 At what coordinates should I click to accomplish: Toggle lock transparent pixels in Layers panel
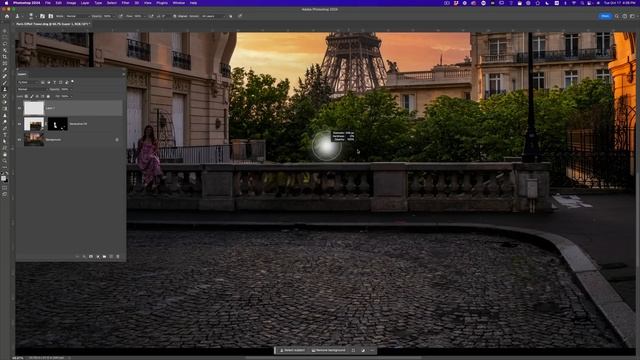point(26,96)
